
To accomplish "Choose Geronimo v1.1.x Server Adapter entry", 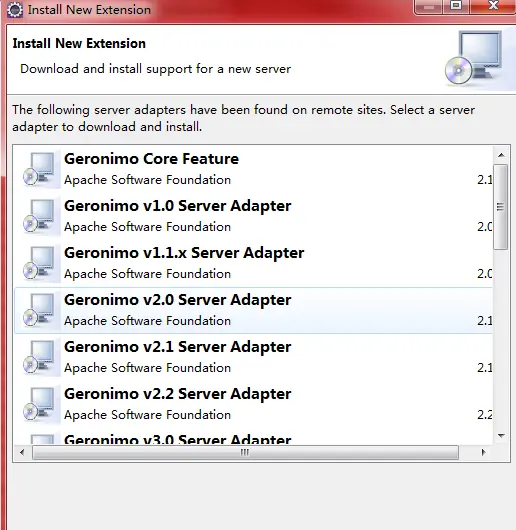I will [x=253, y=263].
